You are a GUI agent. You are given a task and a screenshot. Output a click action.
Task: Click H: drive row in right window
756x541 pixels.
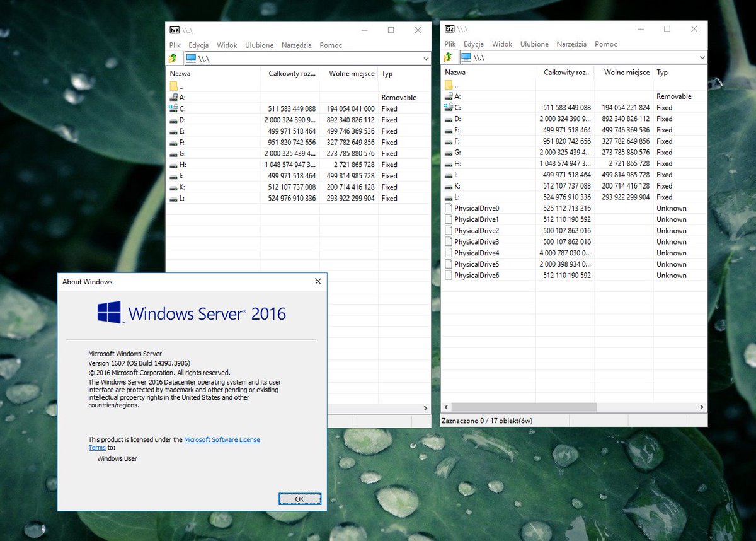pos(574,163)
